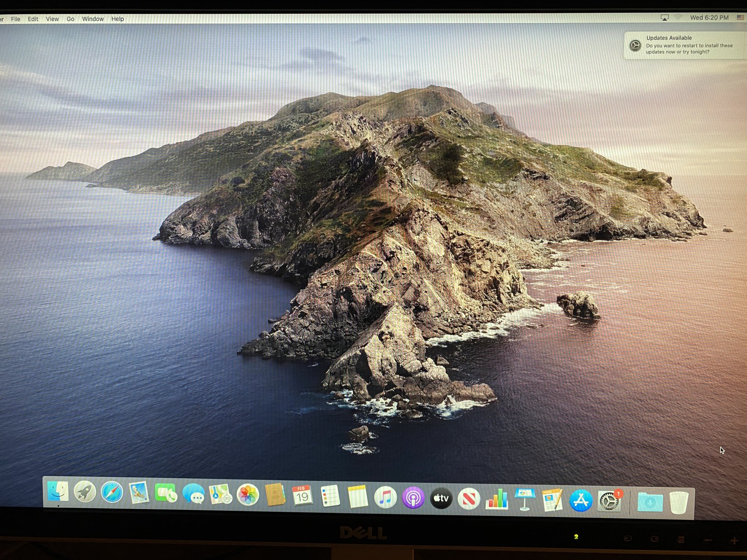The height and width of the screenshot is (560, 747).
Task: Open the Go menu
Action: pos(70,19)
